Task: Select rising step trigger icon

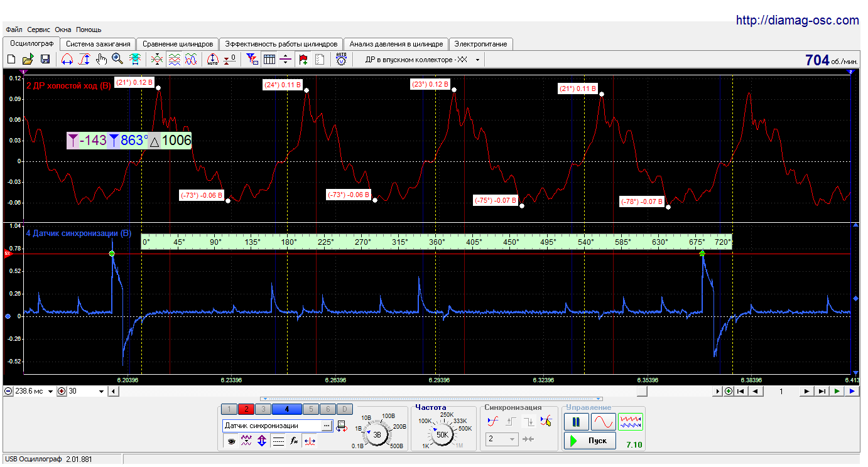Action: tap(511, 421)
